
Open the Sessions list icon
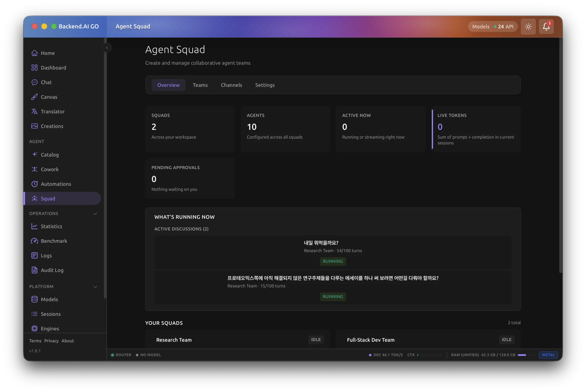pyautogui.click(x=34, y=314)
